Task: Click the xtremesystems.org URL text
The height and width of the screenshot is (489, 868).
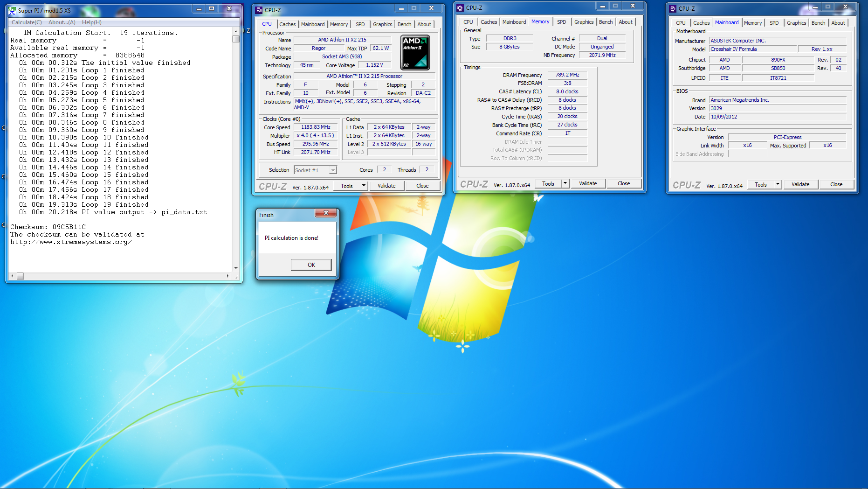Action: [71, 242]
